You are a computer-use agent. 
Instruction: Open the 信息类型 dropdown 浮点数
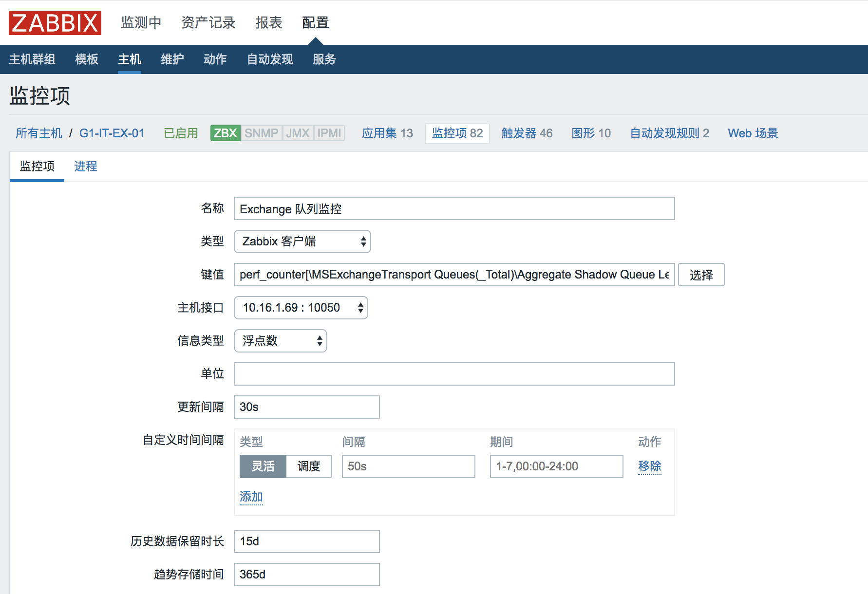pyautogui.click(x=281, y=341)
